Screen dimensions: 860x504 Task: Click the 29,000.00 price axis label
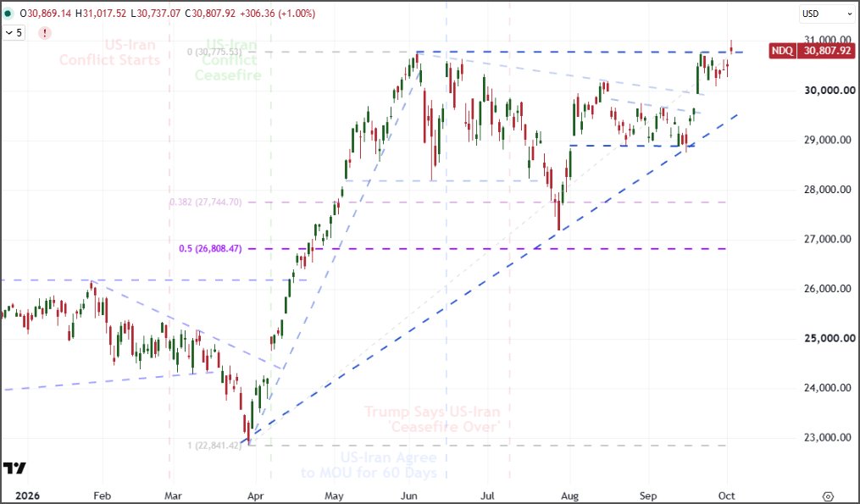(828, 140)
